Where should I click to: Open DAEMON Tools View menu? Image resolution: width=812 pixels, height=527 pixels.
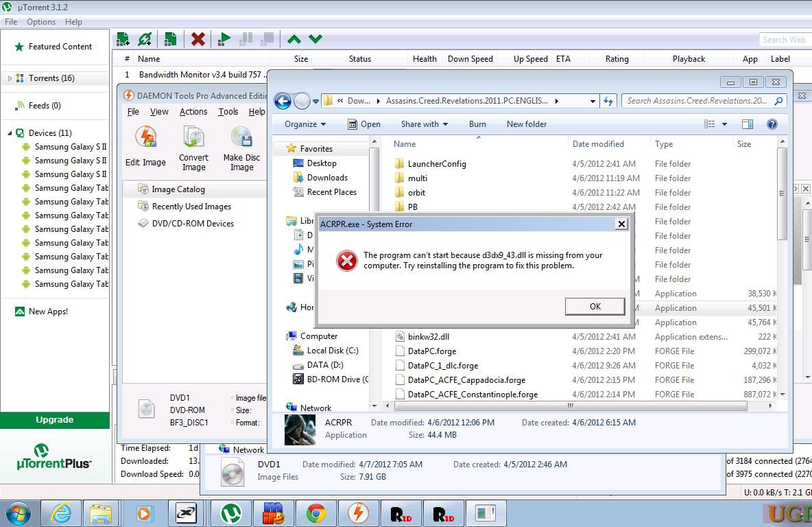(x=159, y=111)
